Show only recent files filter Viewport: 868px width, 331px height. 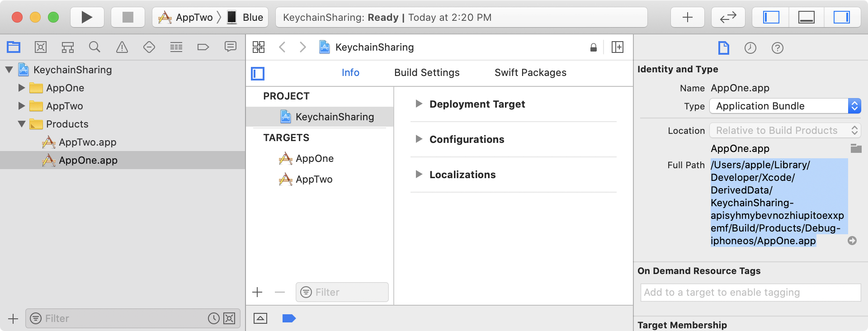[x=214, y=318]
